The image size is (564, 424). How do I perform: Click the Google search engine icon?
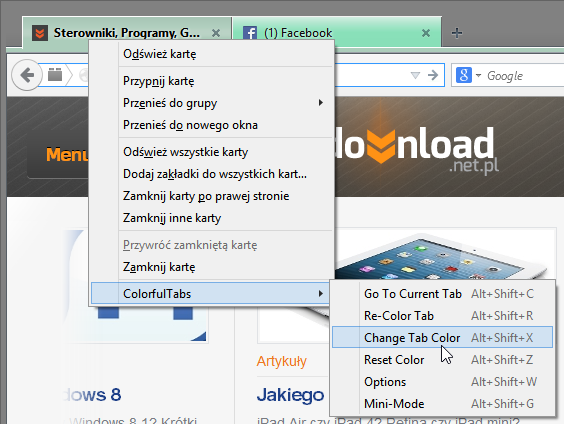[x=464, y=76]
